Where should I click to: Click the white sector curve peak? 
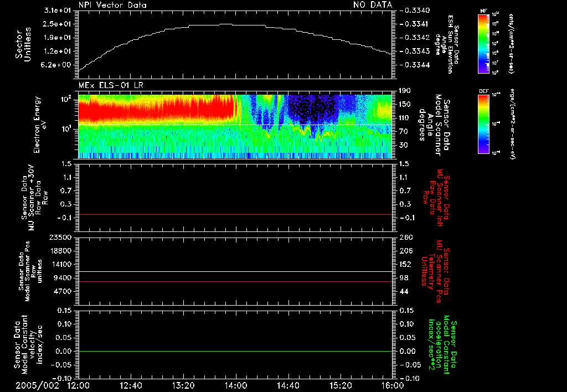pos(226,24)
